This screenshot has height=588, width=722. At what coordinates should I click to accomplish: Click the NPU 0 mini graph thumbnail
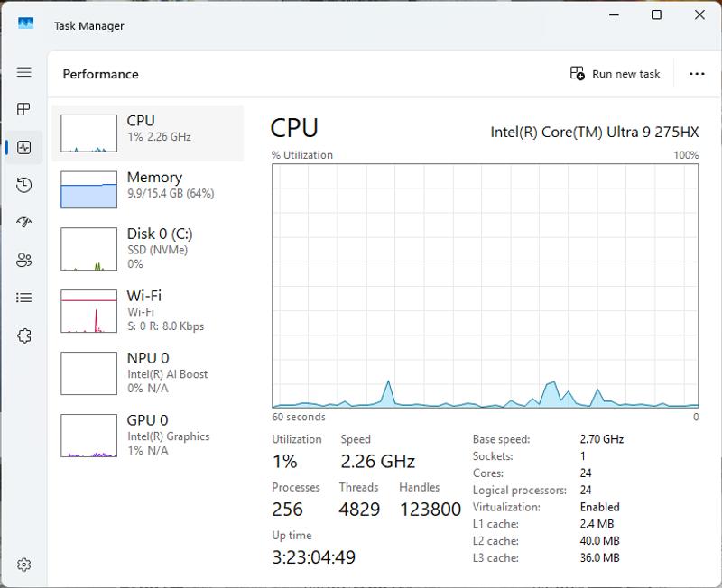(88, 373)
